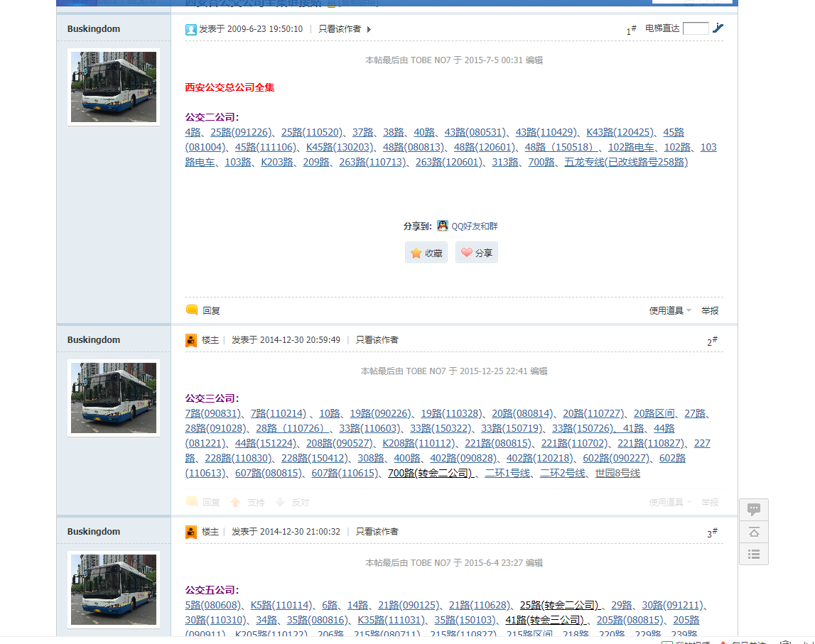Open the K43路(120425) link
This screenshot has width=815, height=644.
click(x=620, y=132)
